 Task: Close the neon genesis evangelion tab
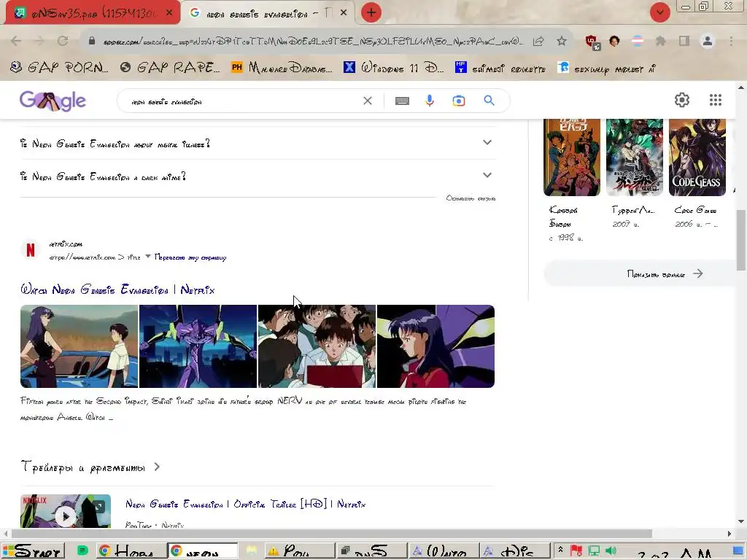pyautogui.click(x=344, y=13)
